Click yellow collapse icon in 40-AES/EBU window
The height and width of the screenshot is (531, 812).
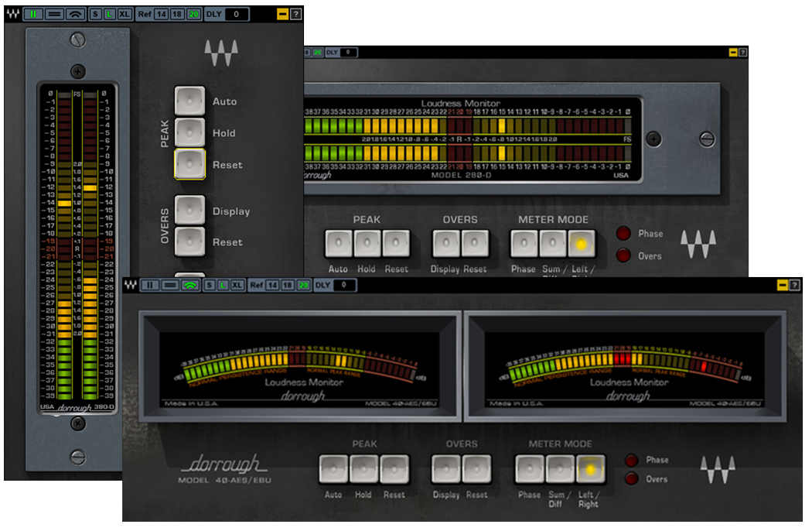783,285
